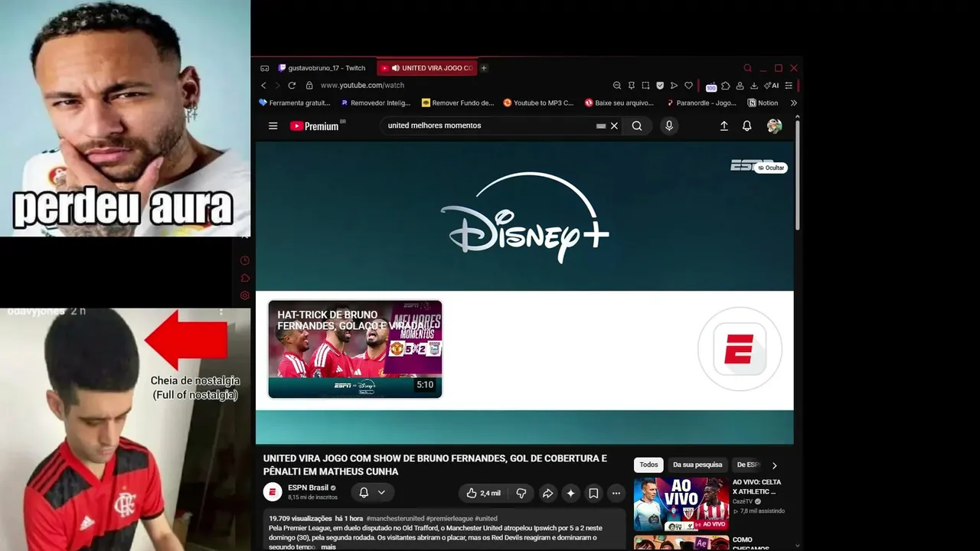Open the extension with the 100 badge
The width and height of the screenshot is (980, 551).
pyautogui.click(x=711, y=86)
